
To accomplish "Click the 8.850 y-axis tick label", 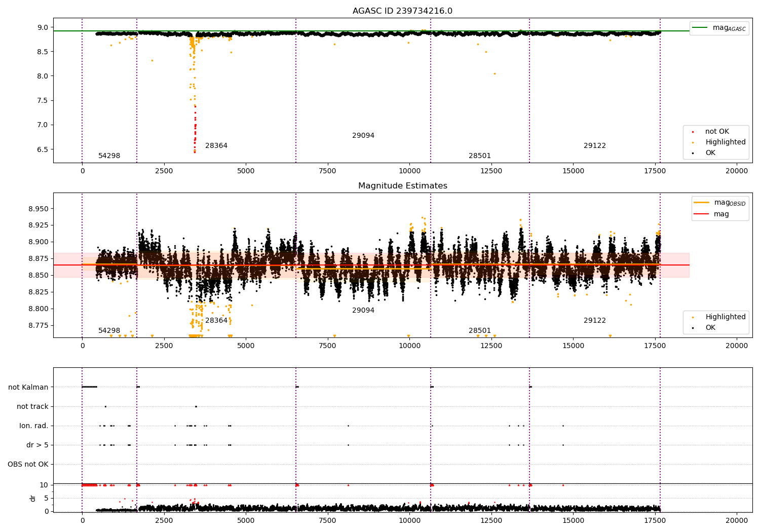I will click(x=40, y=276).
